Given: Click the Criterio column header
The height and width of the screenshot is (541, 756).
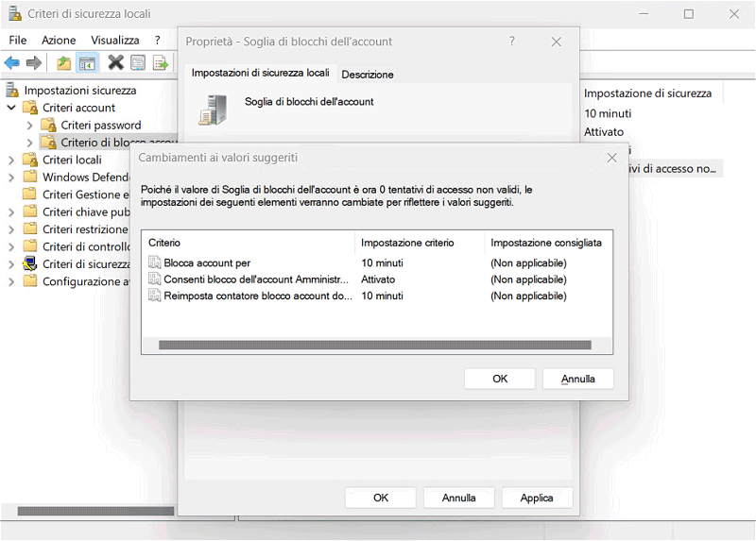Looking at the screenshot, I should [248, 243].
